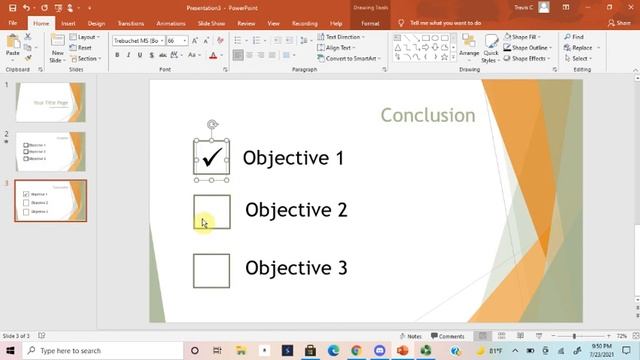Click Replace in Editing group

(582, 48)
